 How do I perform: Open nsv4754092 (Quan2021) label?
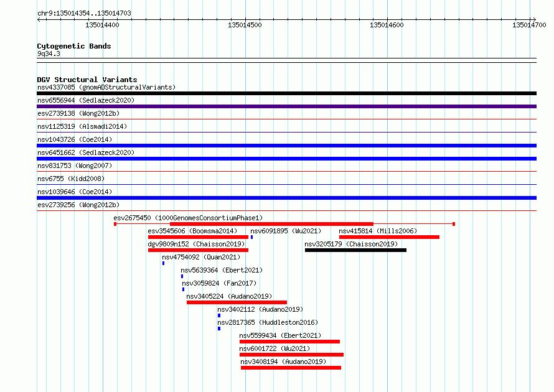pos(201,257)
